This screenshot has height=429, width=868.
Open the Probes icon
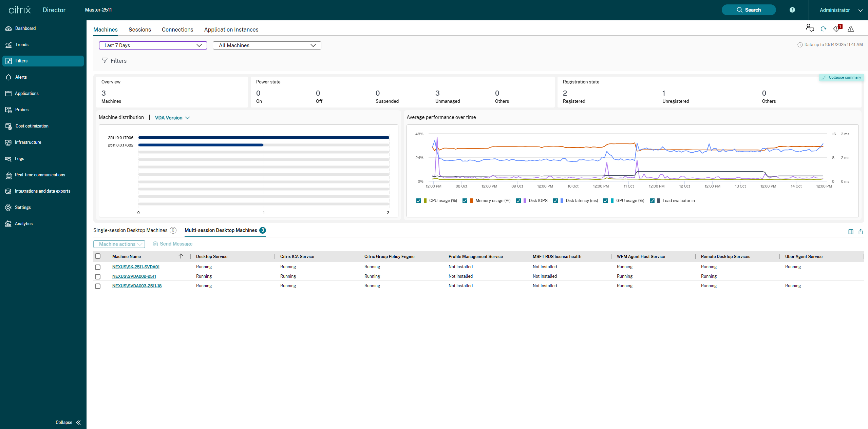(x=8, y=110)
